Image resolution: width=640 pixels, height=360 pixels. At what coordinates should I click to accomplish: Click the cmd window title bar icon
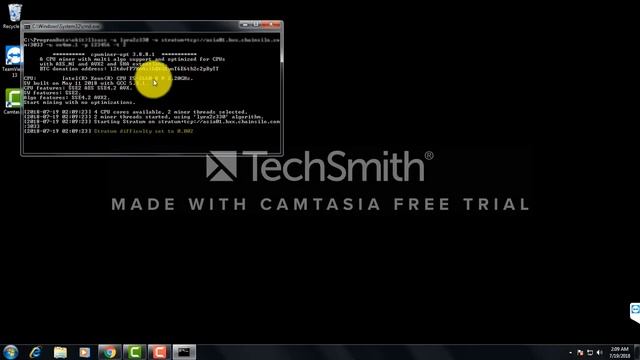click(x=27, y=27)
